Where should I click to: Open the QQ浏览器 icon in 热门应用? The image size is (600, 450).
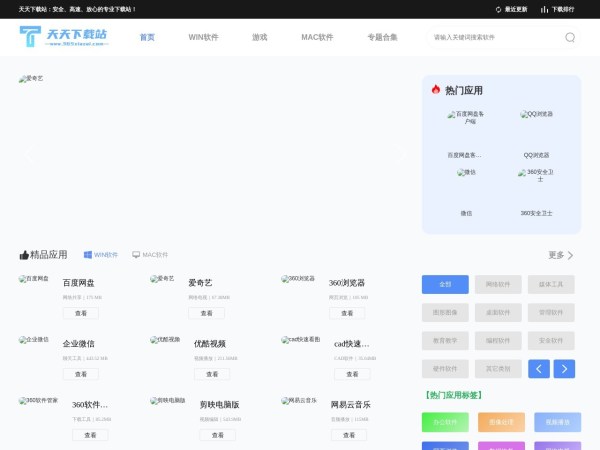click(536, 115)
